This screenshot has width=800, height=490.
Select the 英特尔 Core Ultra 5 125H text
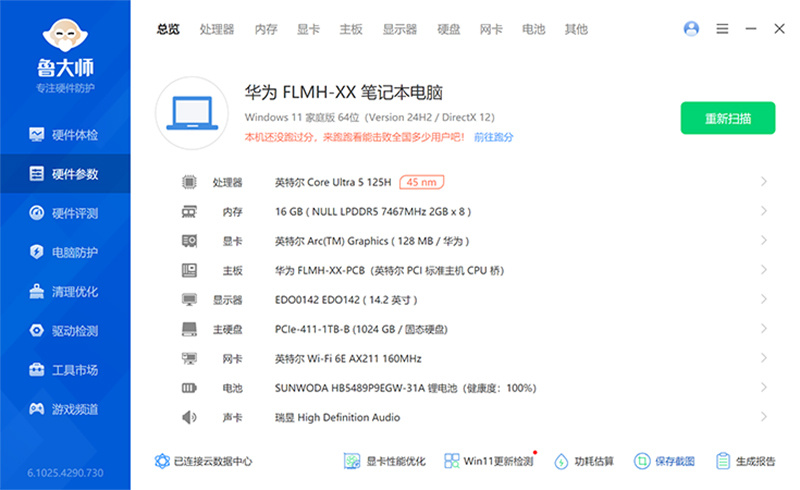pyautogui.click(x=333, y=182)
